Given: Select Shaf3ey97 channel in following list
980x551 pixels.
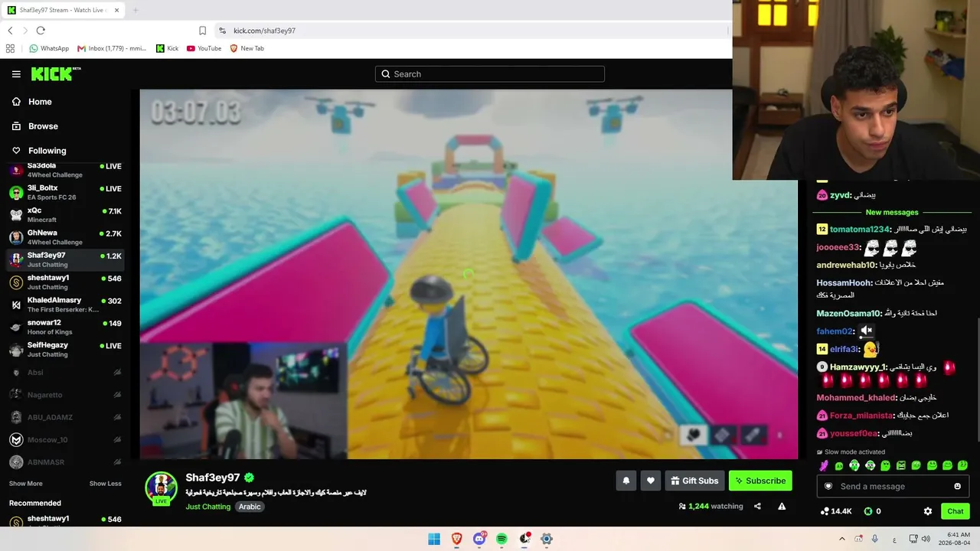Looking at the screenshot, I should (x=66, y=260).
